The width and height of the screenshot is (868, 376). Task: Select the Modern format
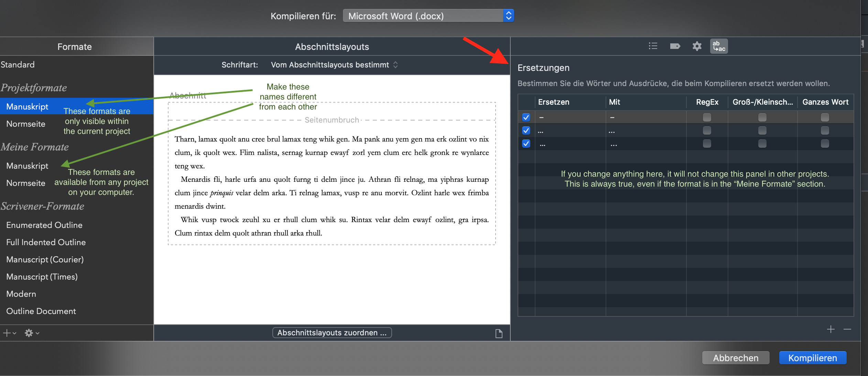(76, 294)
